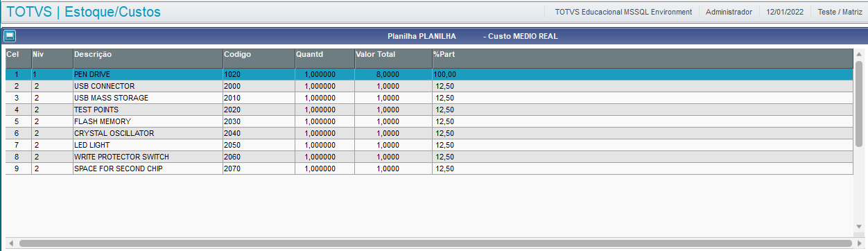Viewport: 868px width, 251px height.
Task: Click code 1020 cell
Action: pyautogui.click(x=259, y=74)
